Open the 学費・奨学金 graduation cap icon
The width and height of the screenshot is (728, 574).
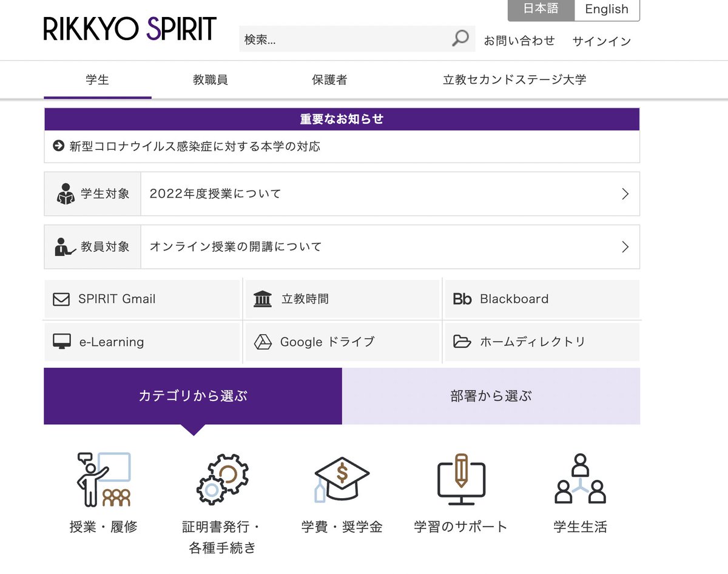click(x=342, y=479)
